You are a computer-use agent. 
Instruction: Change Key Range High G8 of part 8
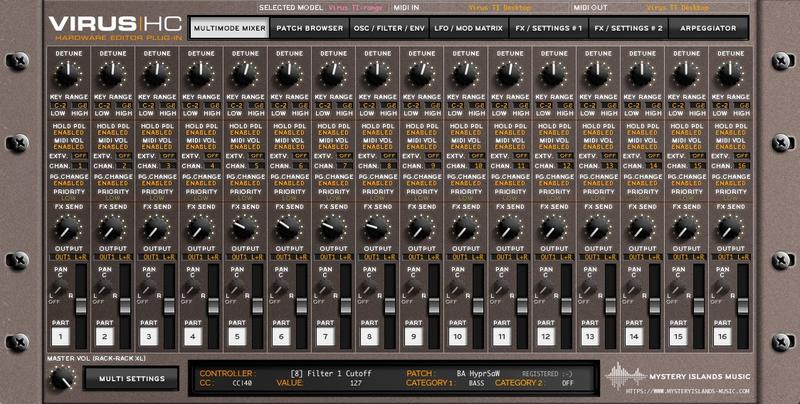tap(390, 105)
